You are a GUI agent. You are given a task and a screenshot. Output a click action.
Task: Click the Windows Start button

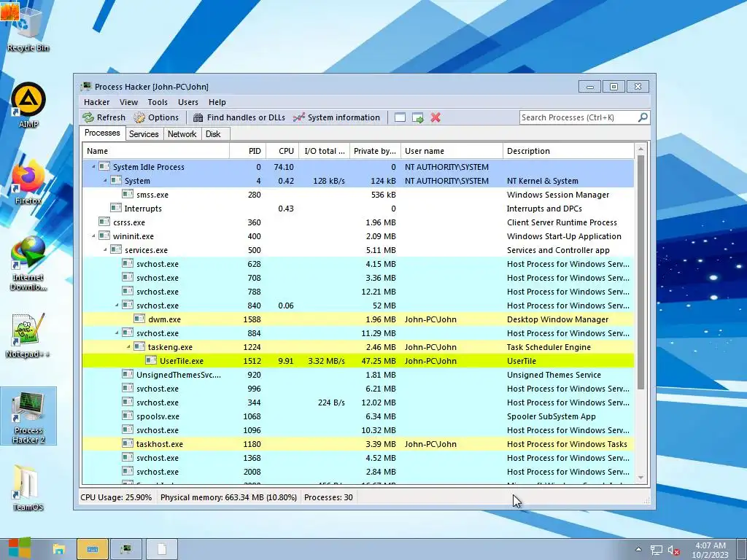pyautogui.click(x=20, y=548)
